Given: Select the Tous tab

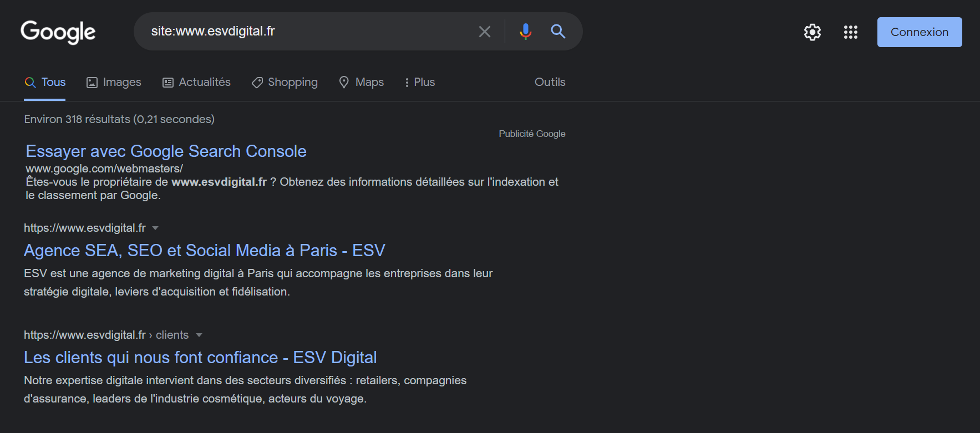Looking at the screenshot, I should click(45, 82).
